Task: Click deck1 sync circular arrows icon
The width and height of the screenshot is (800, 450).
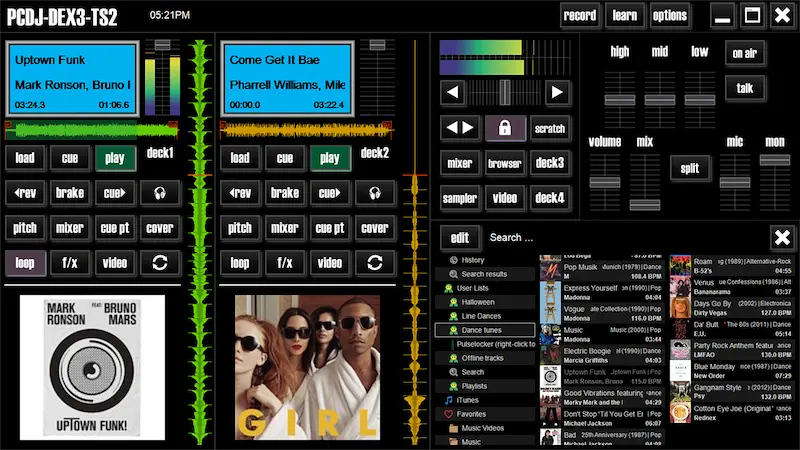Action: [160, 263]
